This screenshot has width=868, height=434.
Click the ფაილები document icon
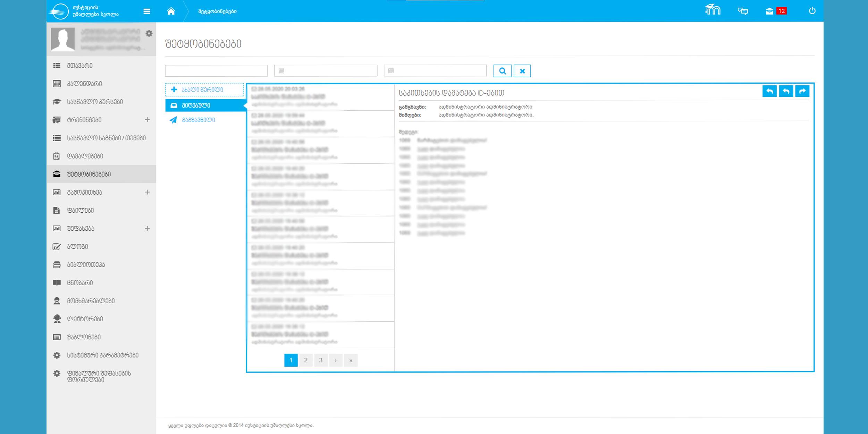pyautogui.click(x=57, y=210)
